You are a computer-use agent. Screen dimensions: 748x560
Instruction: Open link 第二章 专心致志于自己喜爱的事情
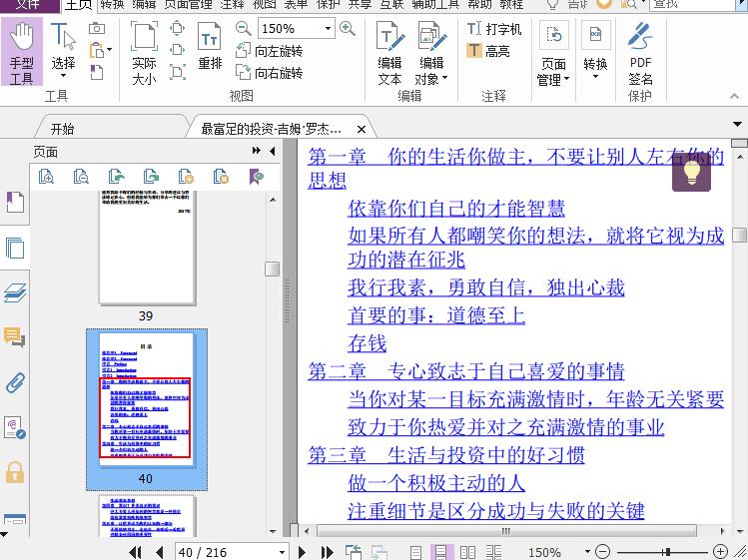(466, 371)
